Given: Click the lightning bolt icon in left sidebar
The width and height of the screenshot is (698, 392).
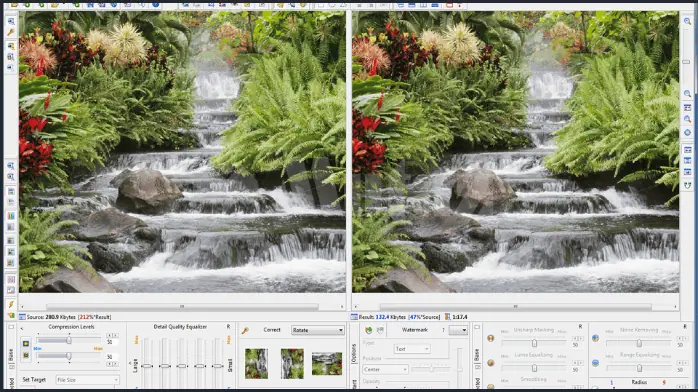Looking at the screenshot, I should [x=11, y=304].
